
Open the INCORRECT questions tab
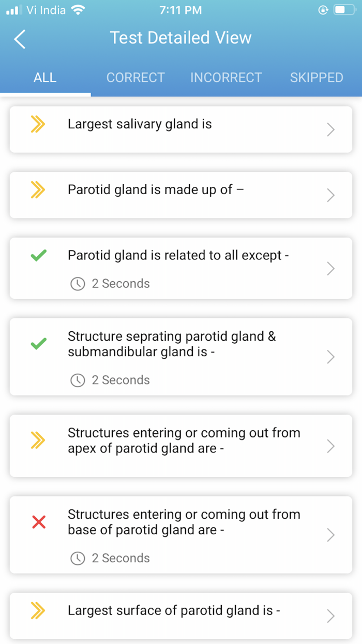[x=226, y=77]
